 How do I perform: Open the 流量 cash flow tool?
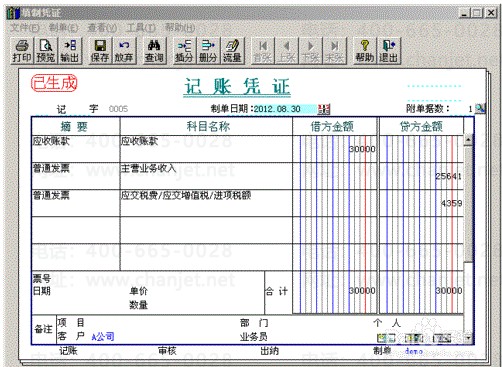click(x=232, y=51)
